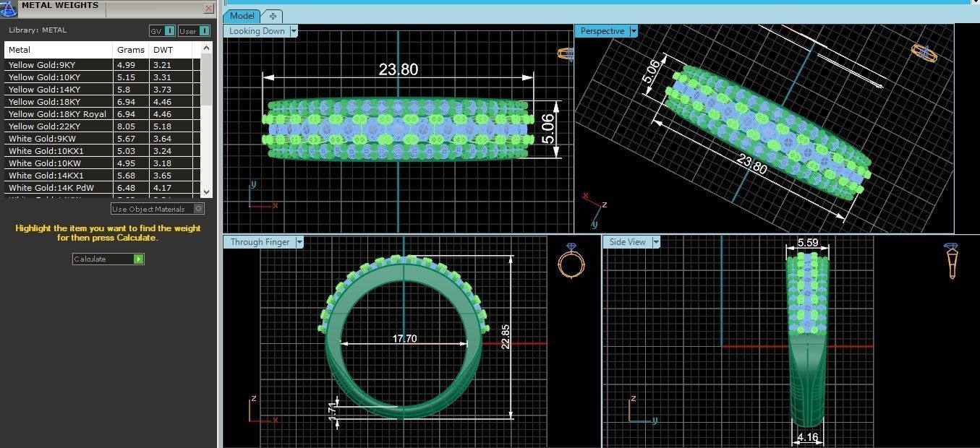
Task: Click the Looking Down viewport label
Action: click(257, 31)
